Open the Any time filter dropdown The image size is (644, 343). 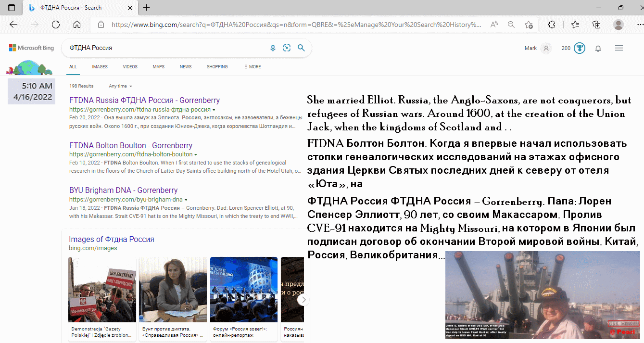tap(120, 86)
